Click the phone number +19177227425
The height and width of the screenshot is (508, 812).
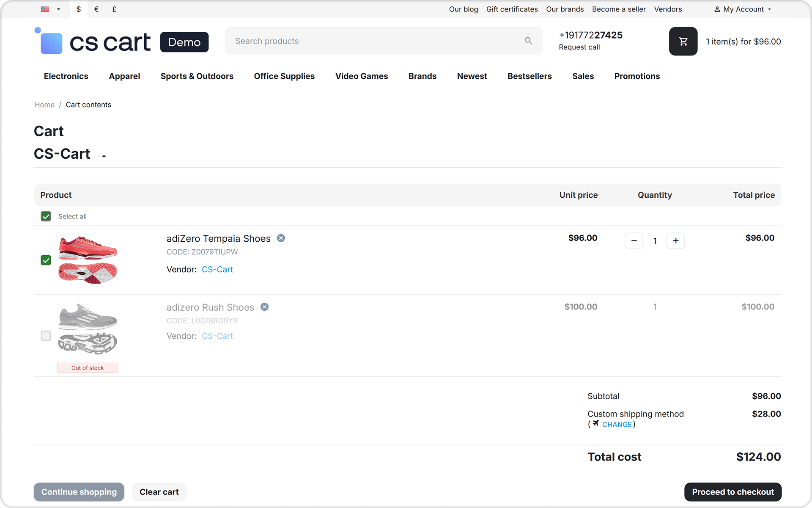590,35
